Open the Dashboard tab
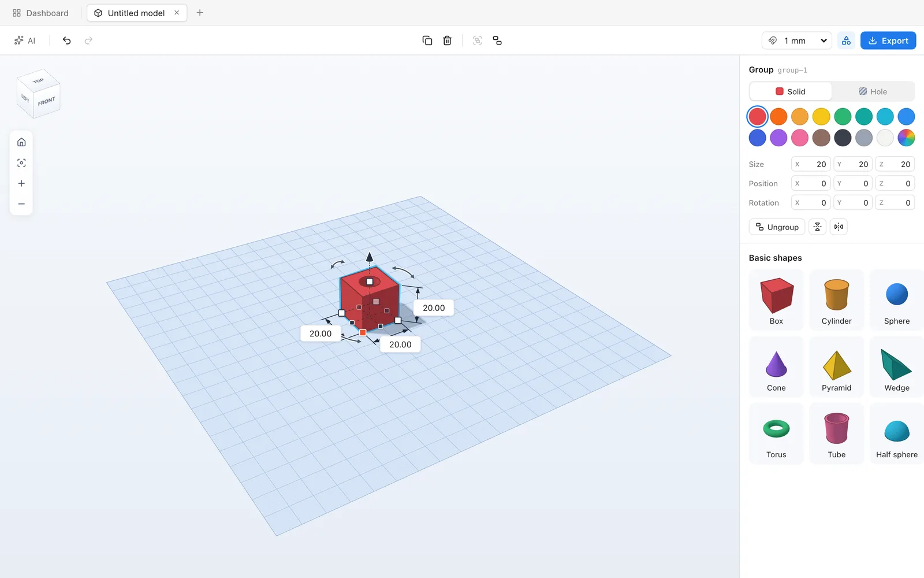Viewport: 924px width, 578px height. pos(40,13)
